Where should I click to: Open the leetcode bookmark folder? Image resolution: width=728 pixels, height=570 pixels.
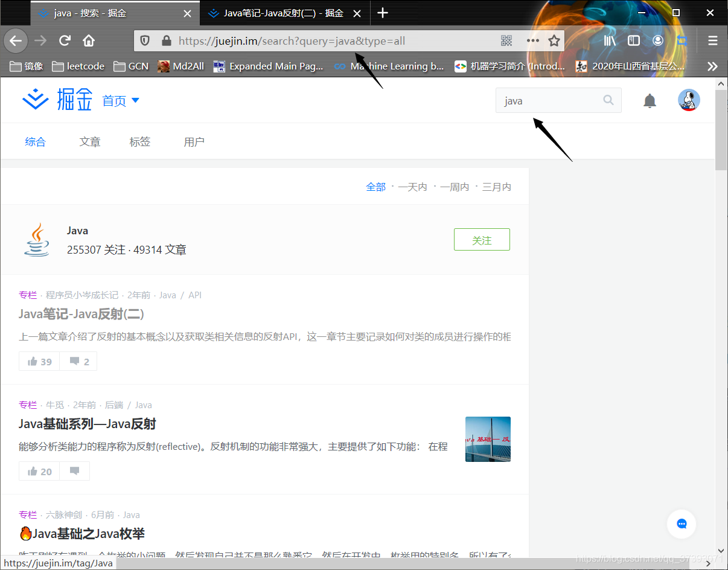78,66
